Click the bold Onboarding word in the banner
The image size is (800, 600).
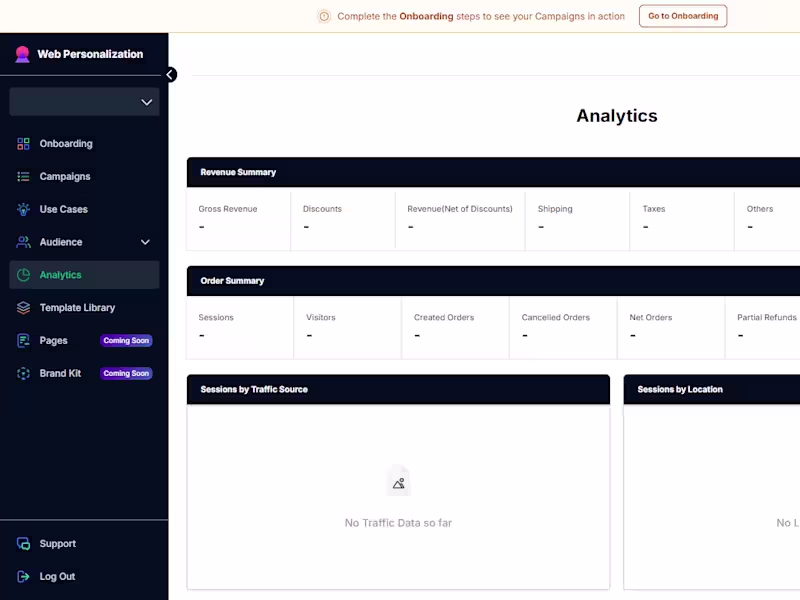click(x=426, y=16)
